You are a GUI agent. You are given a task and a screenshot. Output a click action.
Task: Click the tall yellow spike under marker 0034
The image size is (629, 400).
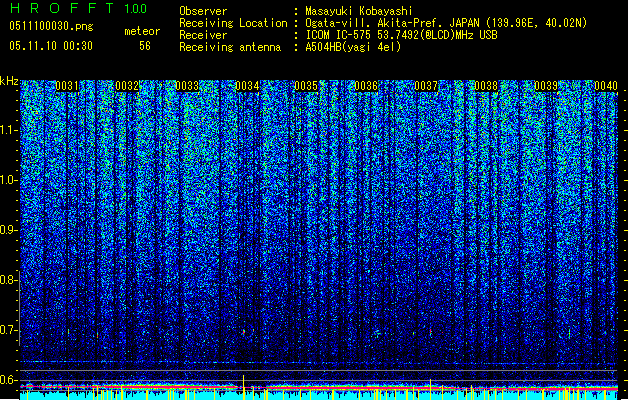click(243, 387)
